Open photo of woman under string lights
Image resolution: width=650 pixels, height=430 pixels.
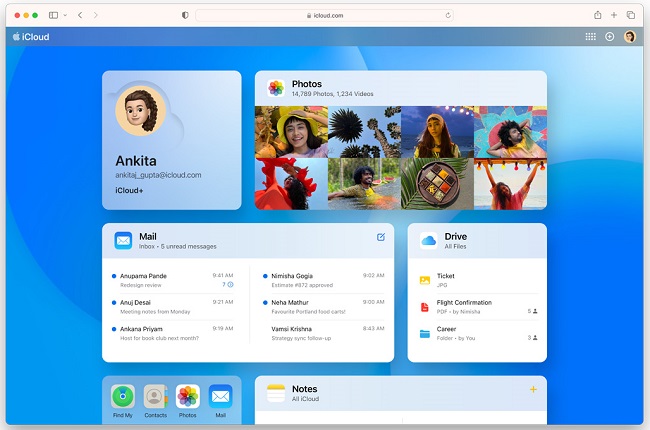(437, 132)
